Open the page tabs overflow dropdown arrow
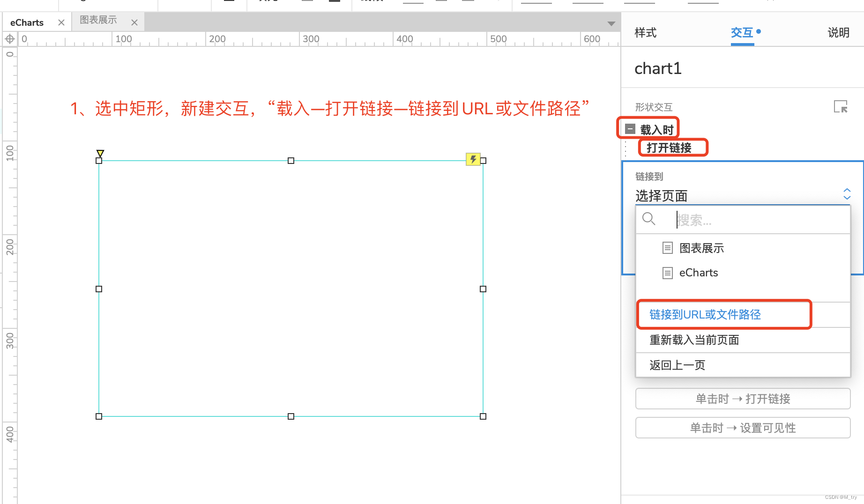This screenshot has width=864, height=504. click(611, 23)
